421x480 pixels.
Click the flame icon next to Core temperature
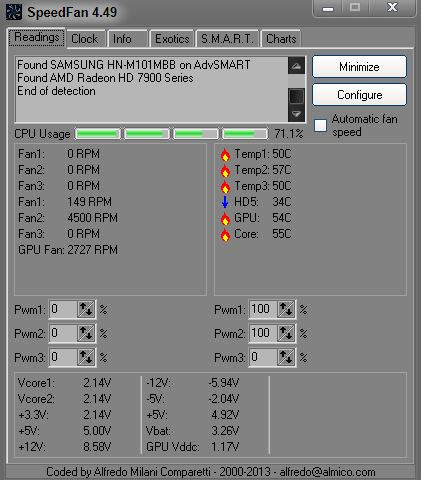pos(225,235)
